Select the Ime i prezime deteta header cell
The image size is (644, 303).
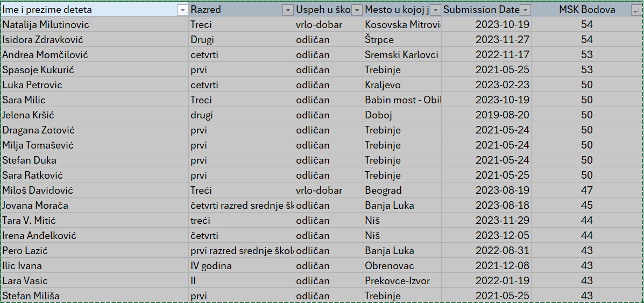point(89,10)
